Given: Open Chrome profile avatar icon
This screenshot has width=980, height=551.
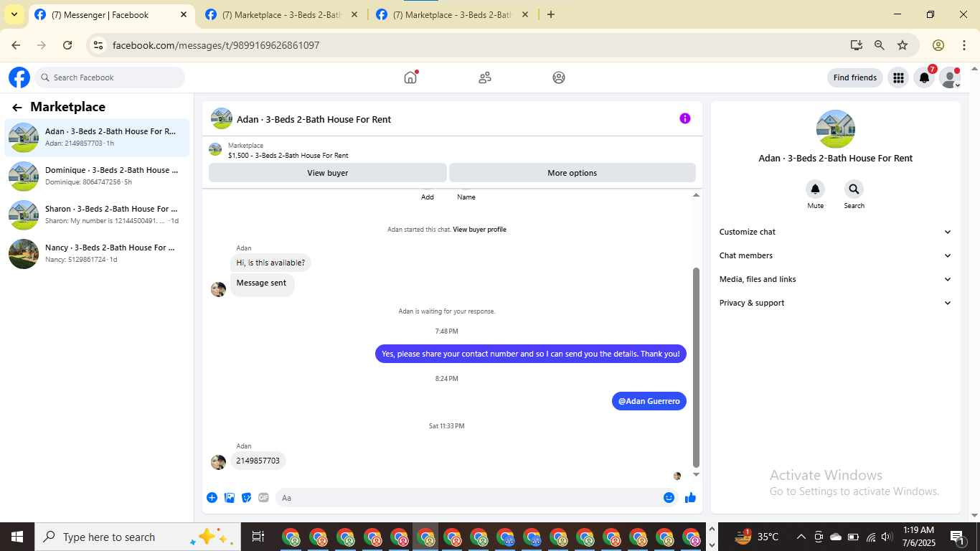Looking at the screenshot, I should coord(938,45).
